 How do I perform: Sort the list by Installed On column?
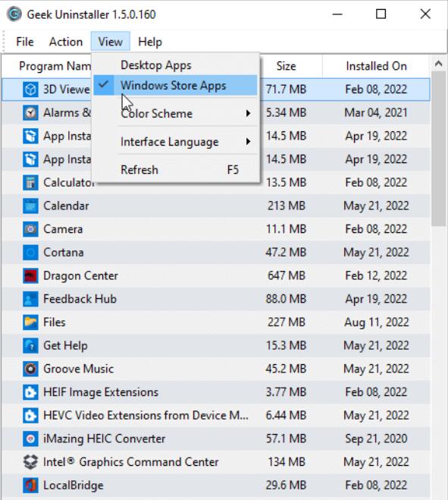tap(376, 66)
